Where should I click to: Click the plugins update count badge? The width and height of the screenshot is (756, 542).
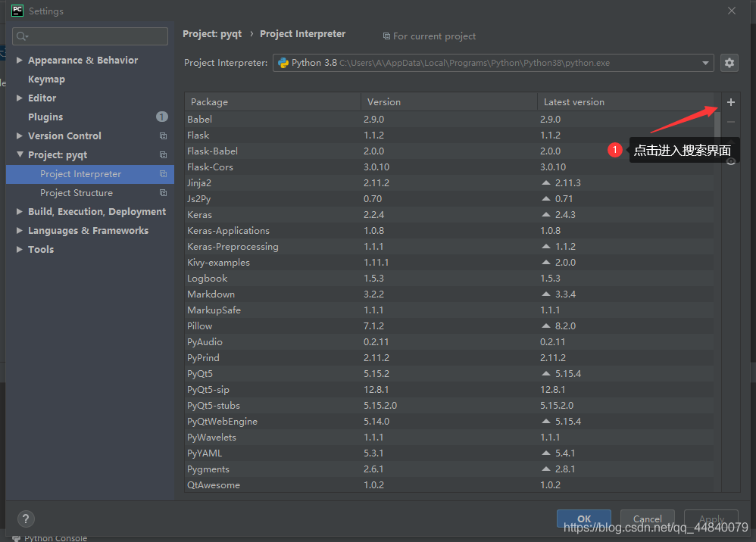(161, 117)
